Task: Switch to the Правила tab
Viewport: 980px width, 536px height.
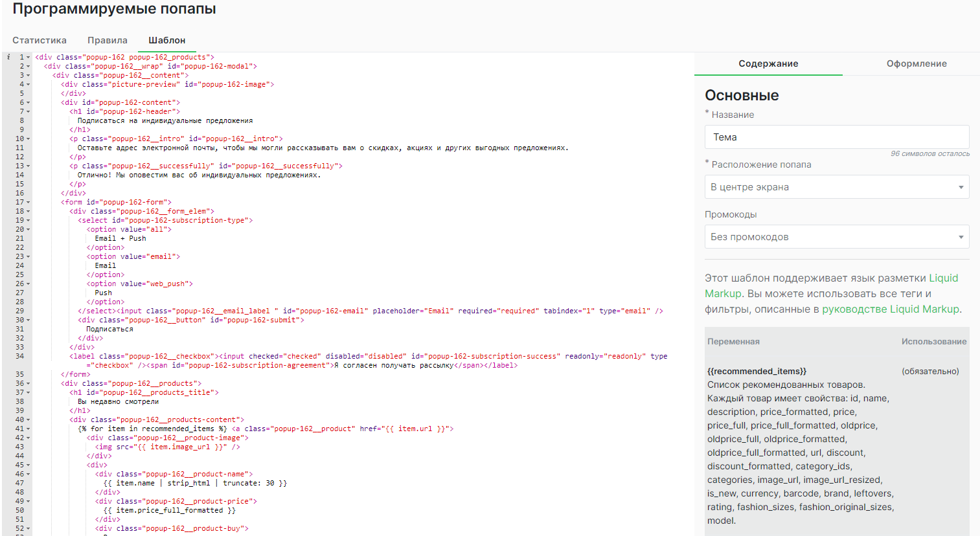Action: coord(107,40)
